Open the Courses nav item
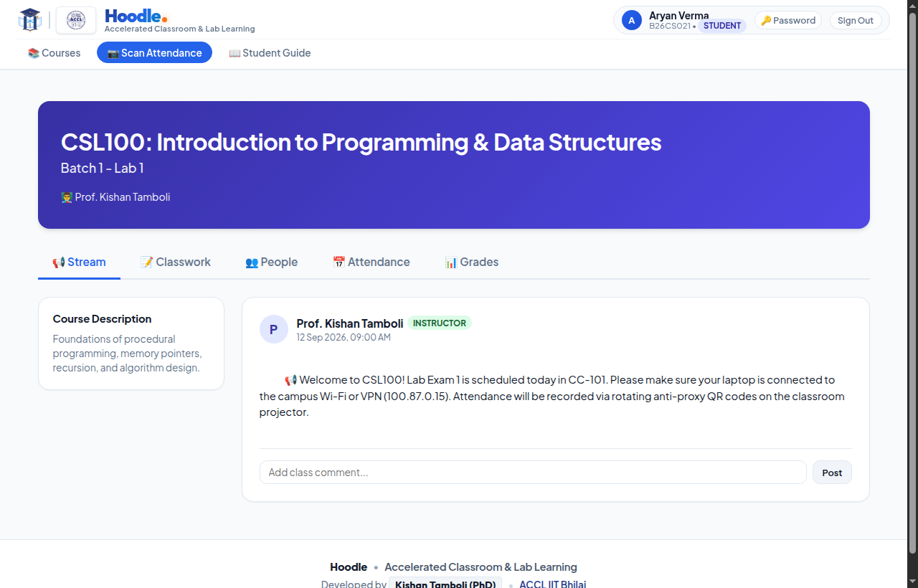918x588 pixels. [x=55, y=52]
